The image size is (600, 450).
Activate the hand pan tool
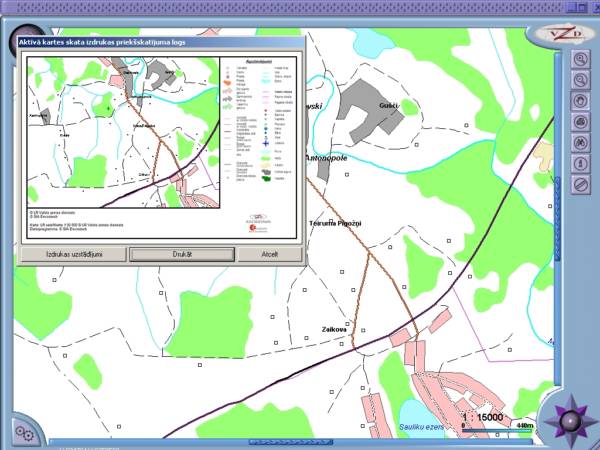click(579, 101)
